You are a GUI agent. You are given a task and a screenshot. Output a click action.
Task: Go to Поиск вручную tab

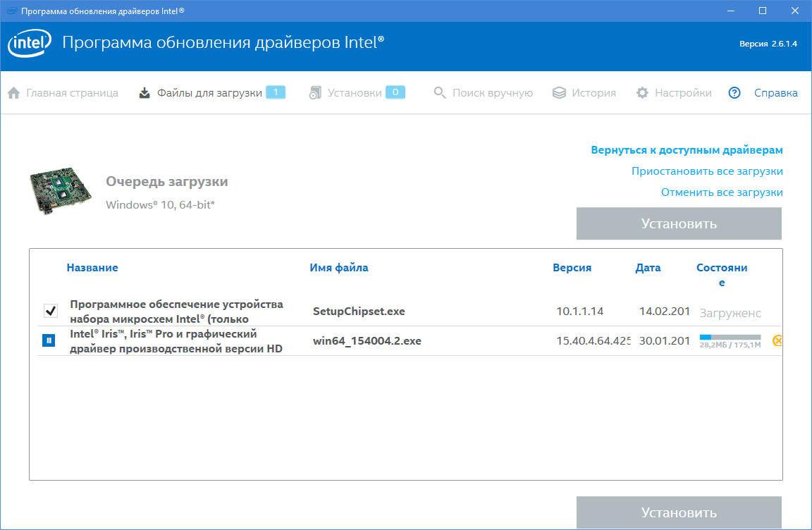(493, 92)
